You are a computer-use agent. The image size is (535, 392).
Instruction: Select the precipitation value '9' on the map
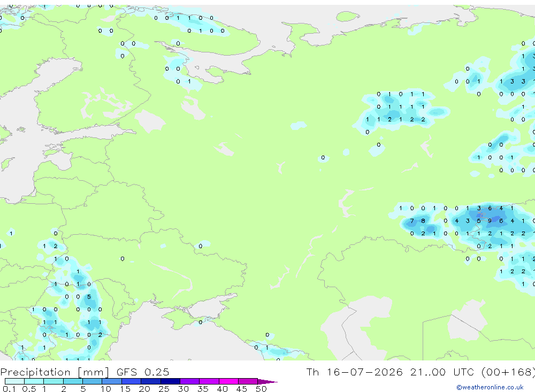click(x=490, y=221)
